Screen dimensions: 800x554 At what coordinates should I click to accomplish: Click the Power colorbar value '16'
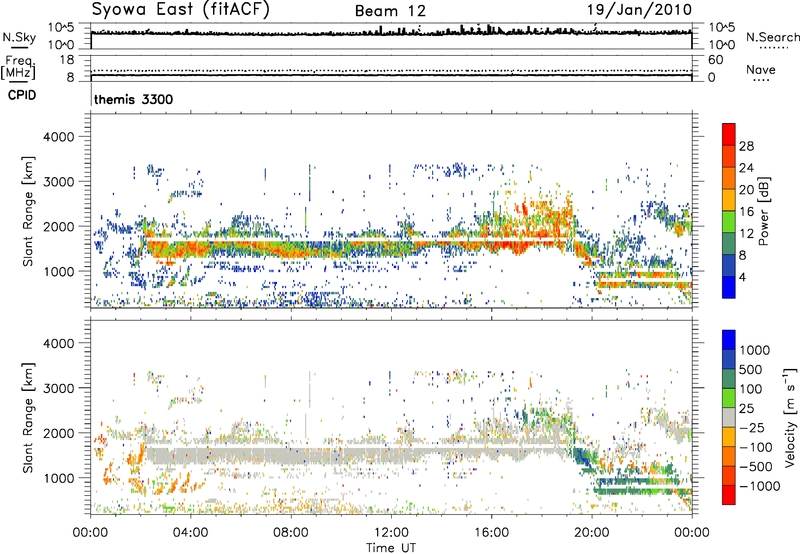pyautogui.click(x=746, y=212)
